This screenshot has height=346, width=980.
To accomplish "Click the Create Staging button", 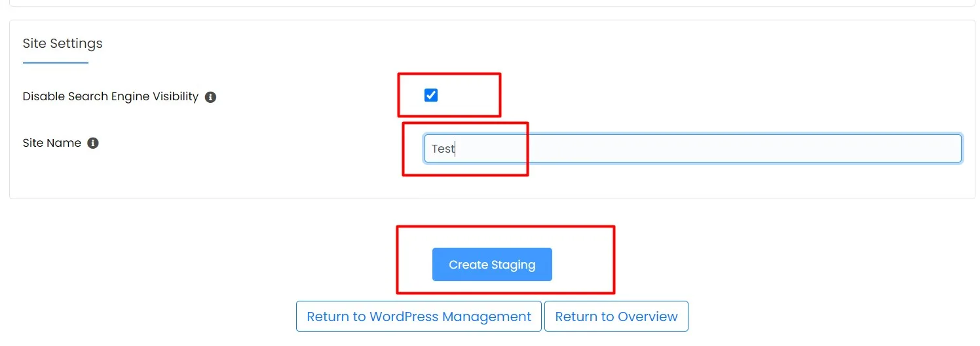I will click(492, 265).
